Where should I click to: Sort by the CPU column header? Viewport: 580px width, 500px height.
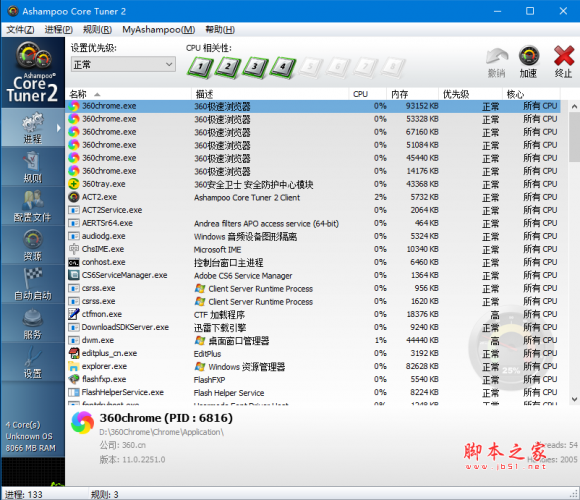[368, 94]
